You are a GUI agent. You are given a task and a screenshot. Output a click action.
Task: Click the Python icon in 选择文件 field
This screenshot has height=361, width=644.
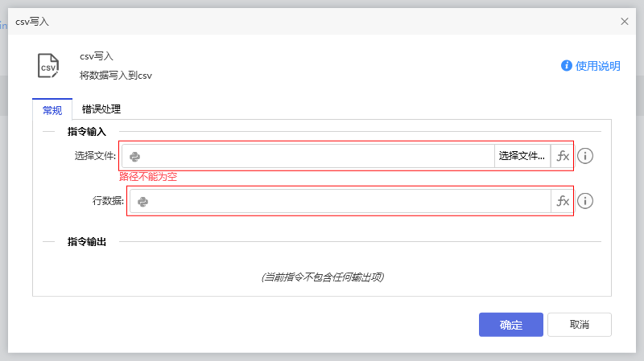[135, 156]
